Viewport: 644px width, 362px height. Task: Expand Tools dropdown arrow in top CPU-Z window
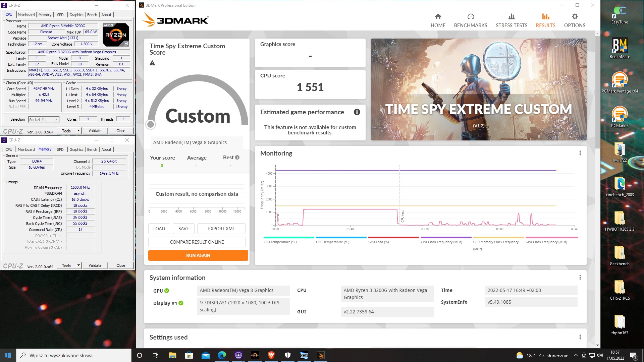tap(78, 131)
